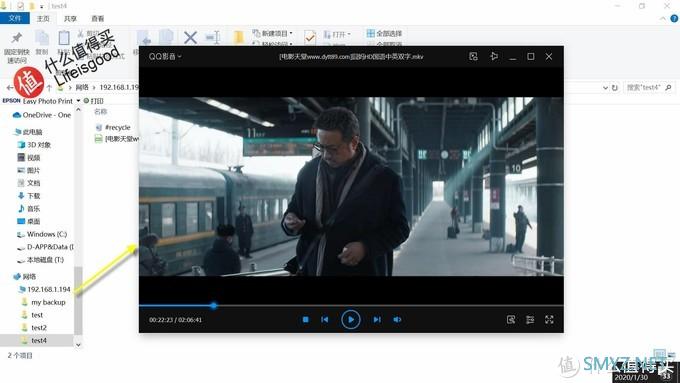Open 文档 folder in sidebar
The height and width of the screenshot is (383, 680).
tap(29, 183)
